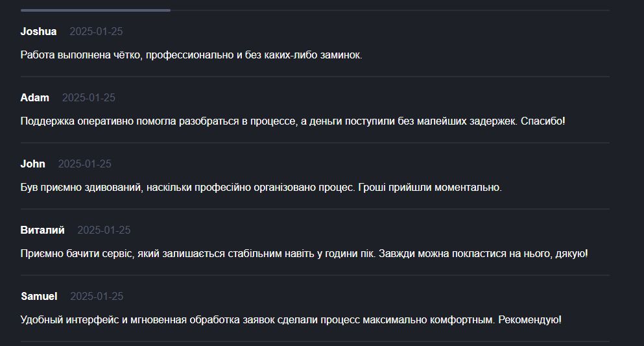
Task: Click the reviewer name Joshua
Action: click(x=38, y=32)
